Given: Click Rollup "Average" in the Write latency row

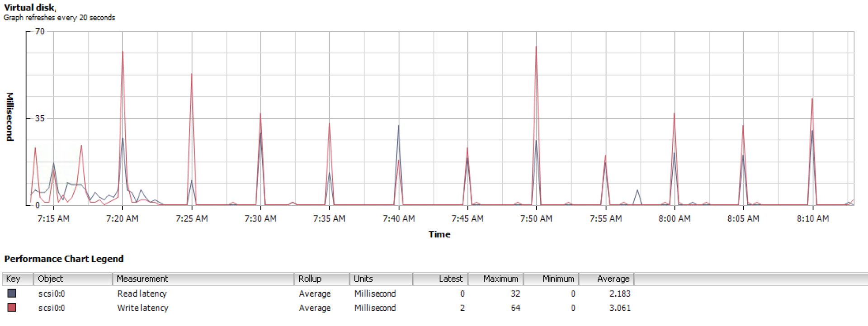Looking at the screenshot, I should [315, 308].
